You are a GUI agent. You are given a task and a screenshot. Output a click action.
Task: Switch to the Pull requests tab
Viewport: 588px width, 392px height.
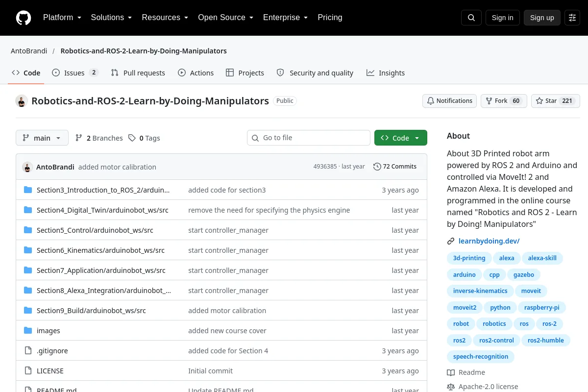click(x=138, y=73)
